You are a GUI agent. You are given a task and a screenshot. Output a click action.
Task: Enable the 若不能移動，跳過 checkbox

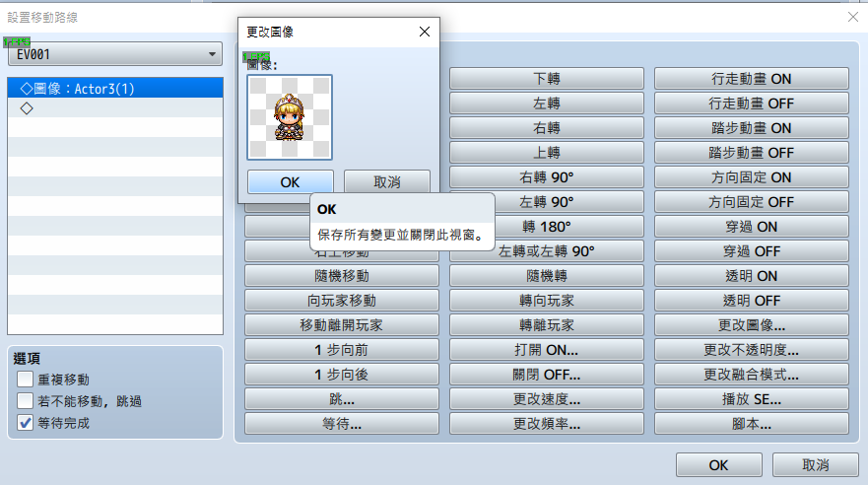click(25, 401)
